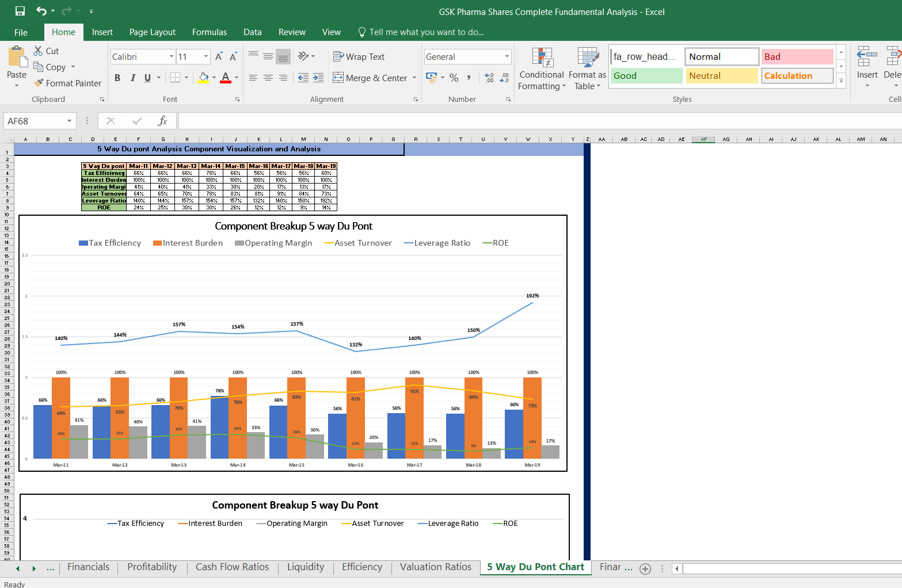Apply the Normal cell style

(x=722, y=56)
